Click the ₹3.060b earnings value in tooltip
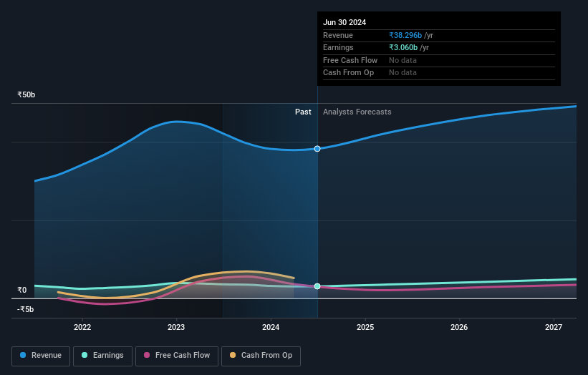This screenshot has width=588, height=375. (x=403, y=47)
